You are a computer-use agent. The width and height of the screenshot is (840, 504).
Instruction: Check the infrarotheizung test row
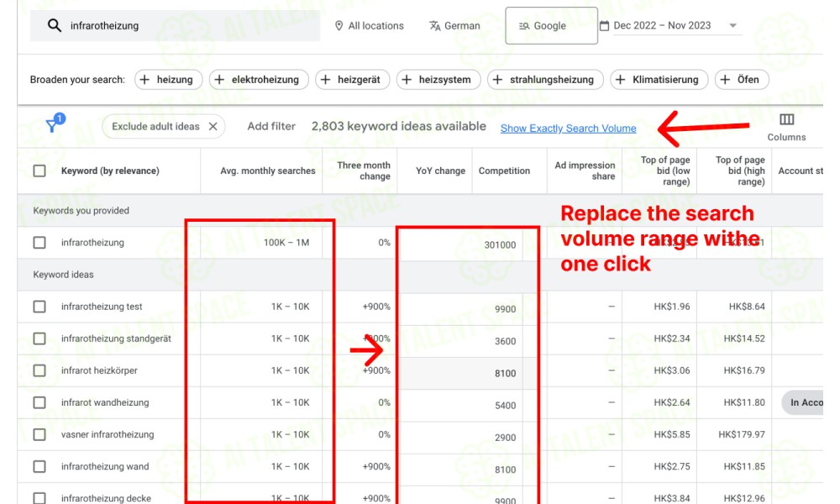pos(39,307)
